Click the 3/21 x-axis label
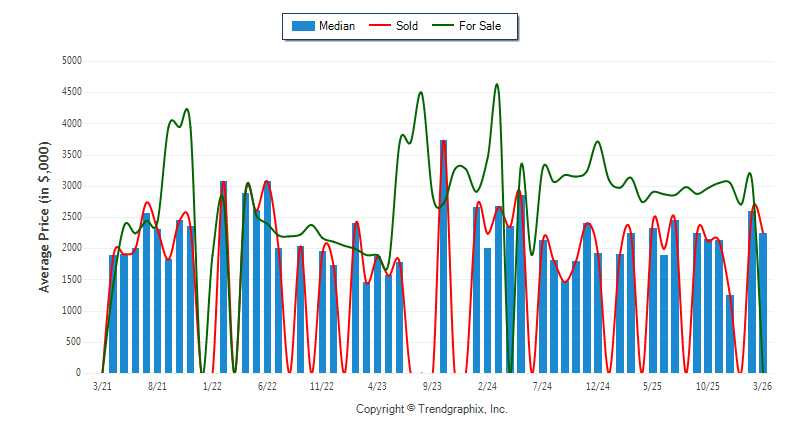This screenshot has height=434, width=800. 102,385
